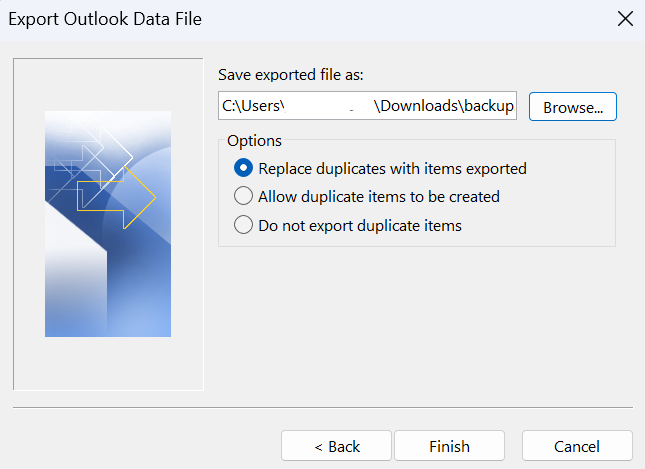Close the Export Outlook Data File dialog
This screenshot has height=469, width=645.
[625, 18]
